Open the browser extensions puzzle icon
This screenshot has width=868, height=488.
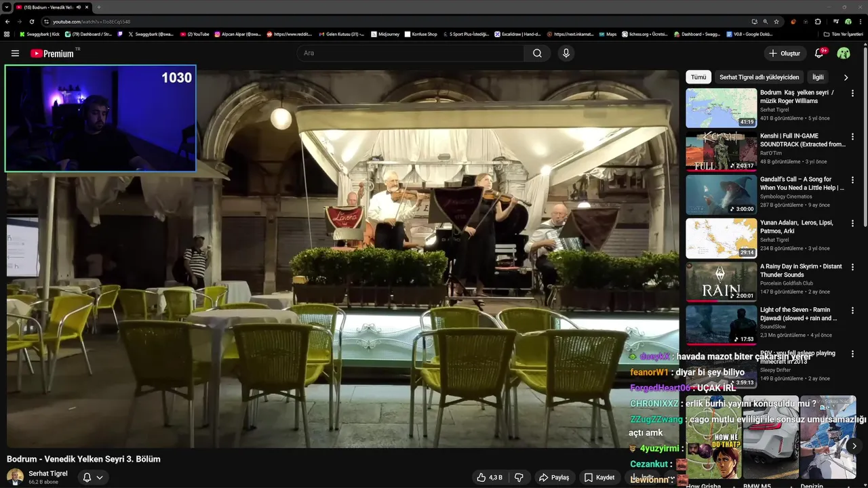tap(818, 22)
